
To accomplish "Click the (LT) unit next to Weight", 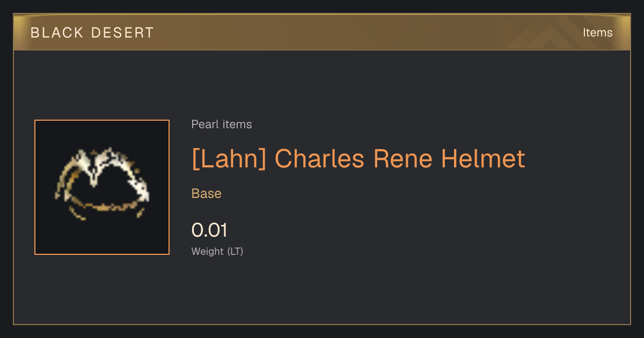I will coord(235,251).
